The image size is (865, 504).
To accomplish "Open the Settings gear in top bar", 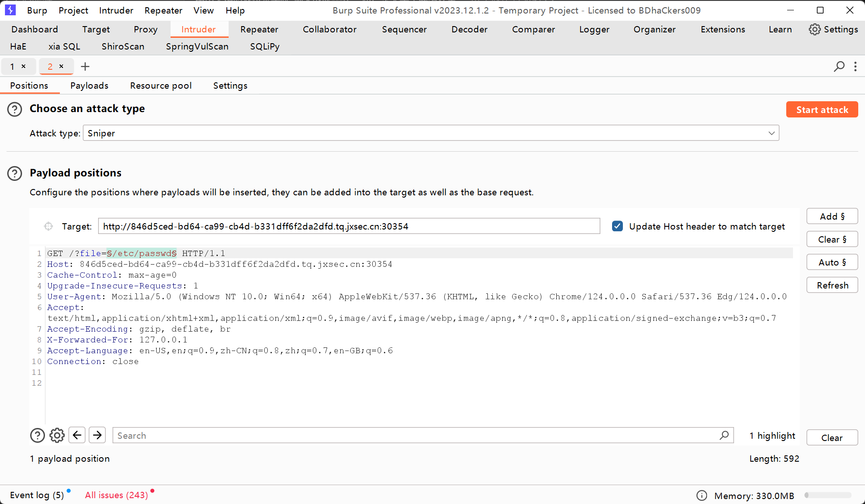I will [x=833, y=29].
